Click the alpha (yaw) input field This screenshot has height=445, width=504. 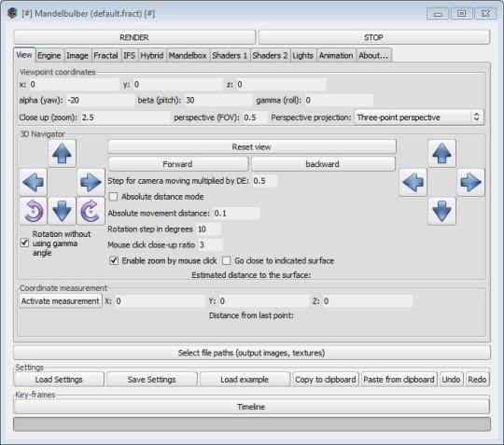point(100,100)
